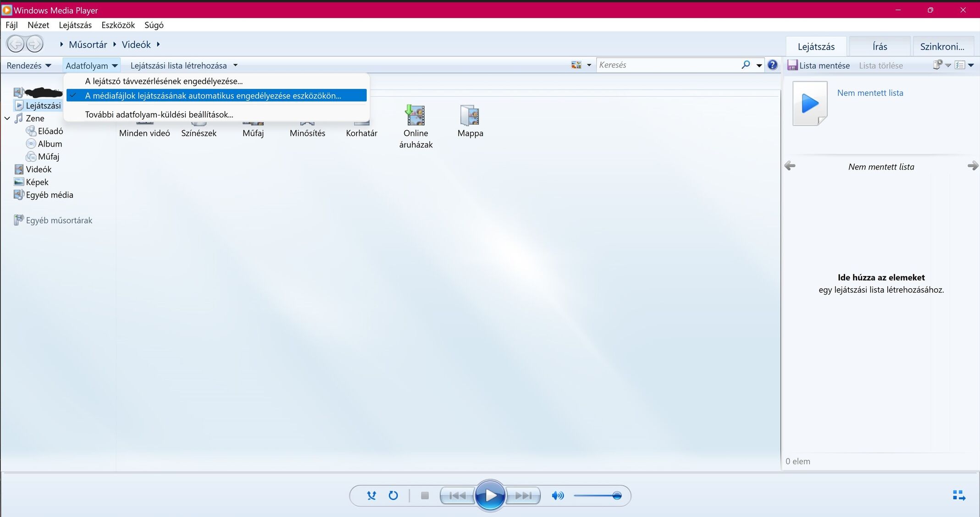Viewport: 980px width, 517px height.
Task: Switch to the Szinkroni... tab
Action: 943,46
